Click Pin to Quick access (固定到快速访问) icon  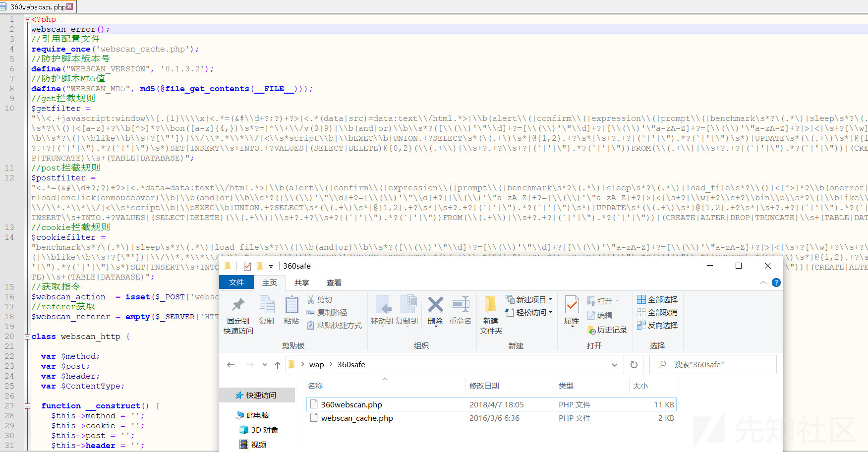(238, 305)
